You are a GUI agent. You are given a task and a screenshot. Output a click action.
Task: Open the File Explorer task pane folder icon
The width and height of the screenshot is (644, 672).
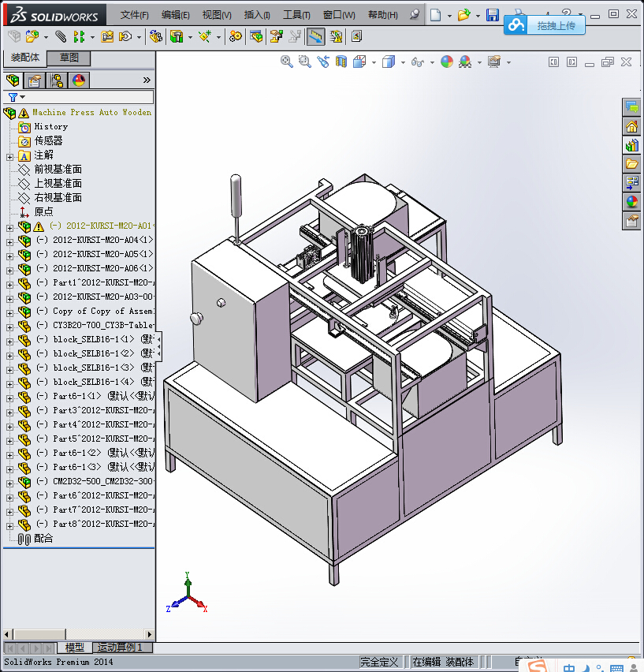click(x=631, y=164)
